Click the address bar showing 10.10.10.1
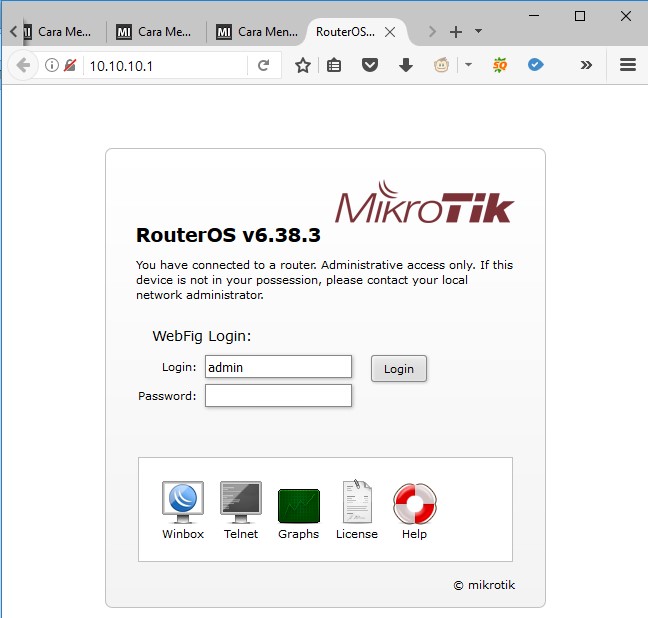Viewport: 648px width, 618px height. pyautogui.click(x=165, y=66)
